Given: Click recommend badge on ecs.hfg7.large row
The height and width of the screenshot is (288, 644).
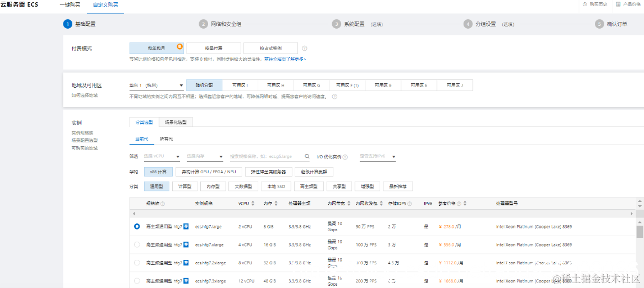Looking at the screenshot, I should tap(186, 226).
